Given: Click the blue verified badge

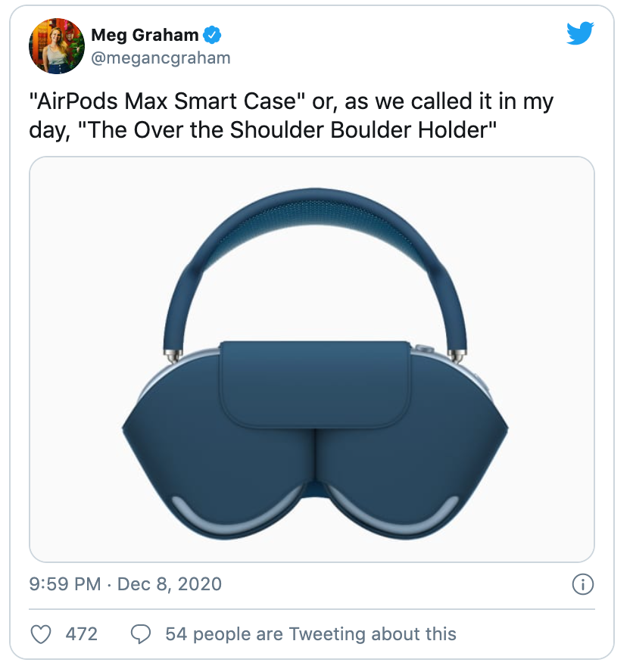Looking at the screenshot, I should pos(212,35).
